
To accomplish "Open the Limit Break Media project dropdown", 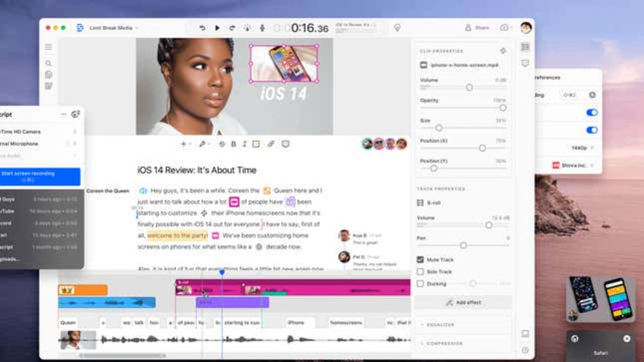I will pos(113,28).
